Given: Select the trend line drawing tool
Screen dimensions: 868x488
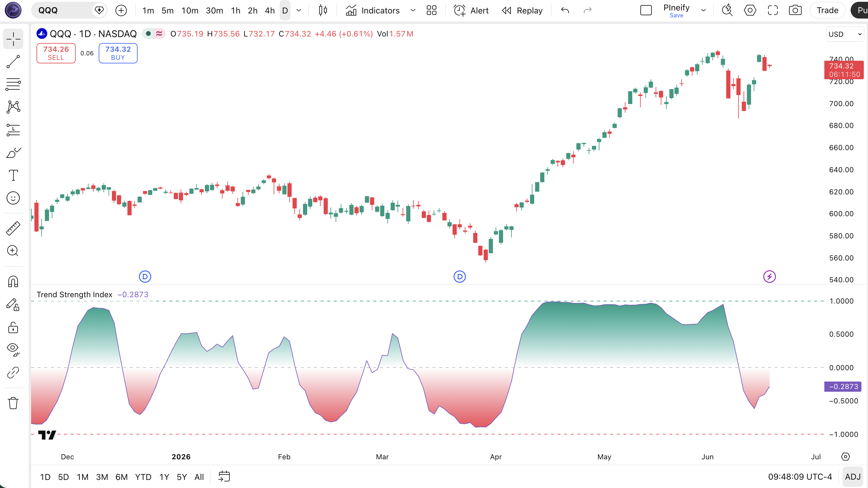Looking at the screenshot, I should click(x=13, y=62).
